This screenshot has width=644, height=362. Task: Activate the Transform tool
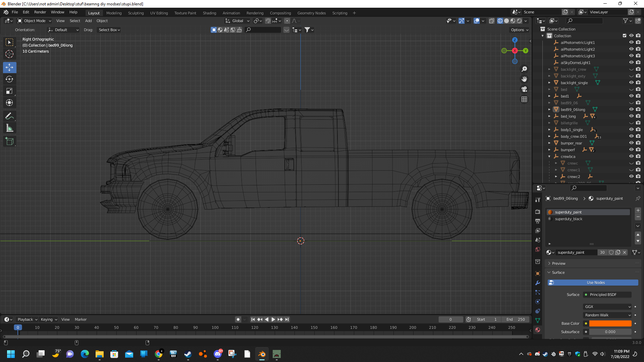point(9,103)
